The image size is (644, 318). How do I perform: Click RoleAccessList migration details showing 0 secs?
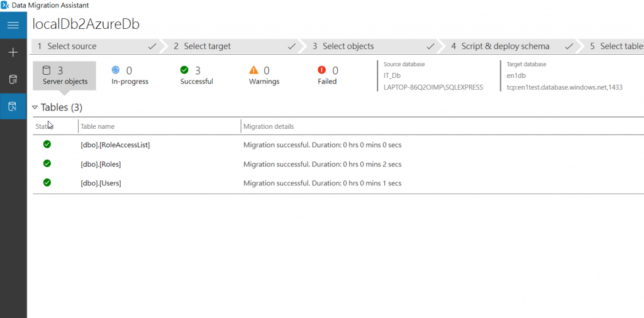[x=323, y=145]
